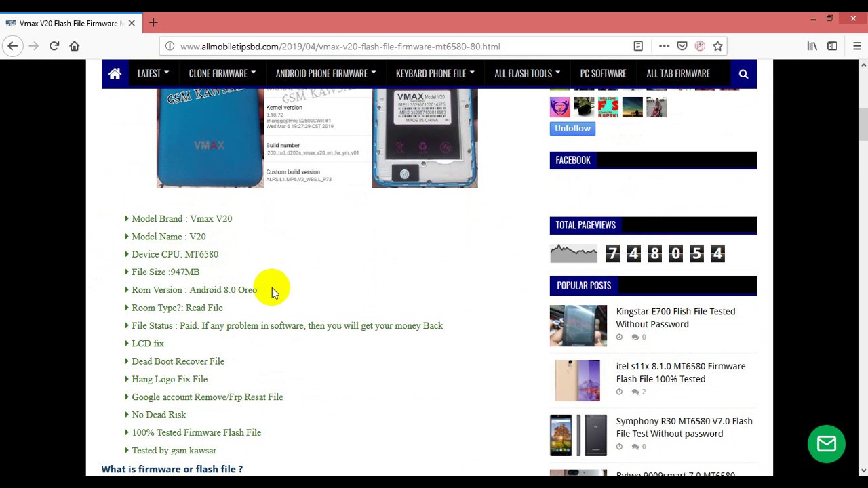Click text 'Tested by gsm kawsar'

point(174,450)
